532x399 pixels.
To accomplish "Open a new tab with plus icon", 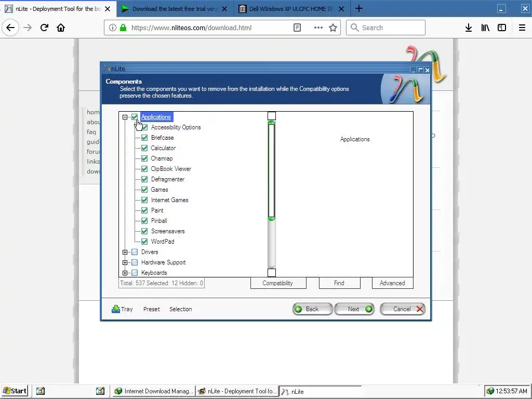I will tap(358, 8).
